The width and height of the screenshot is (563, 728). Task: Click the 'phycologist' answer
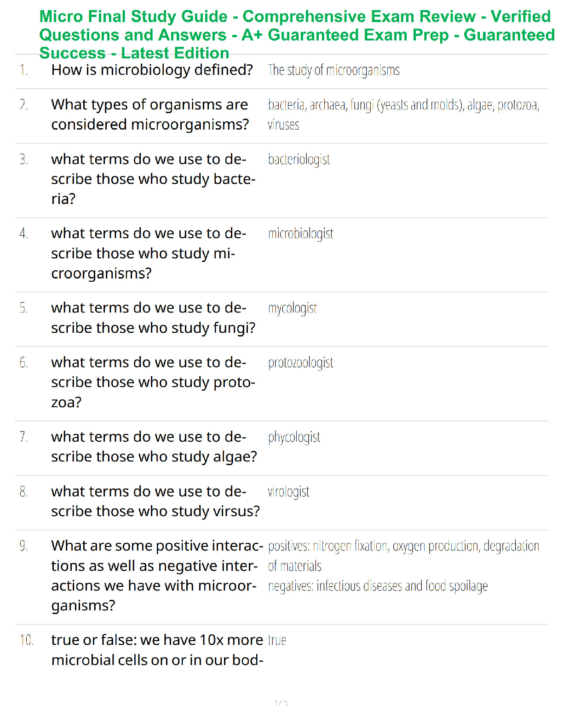[294, 437]
